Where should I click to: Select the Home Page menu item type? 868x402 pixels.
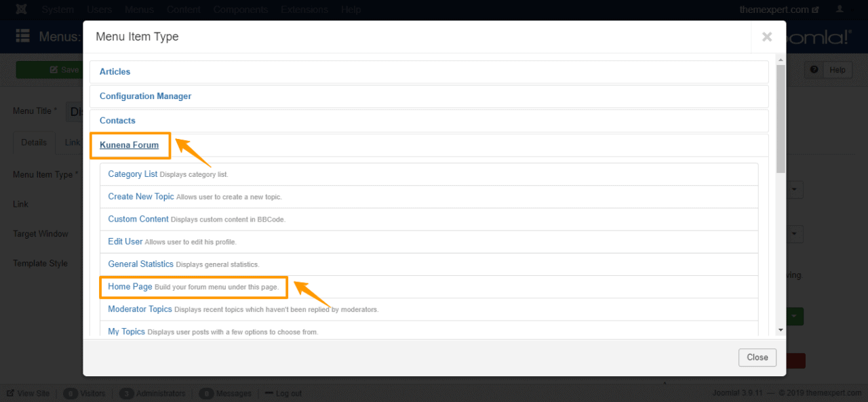[x=130, y=287]
